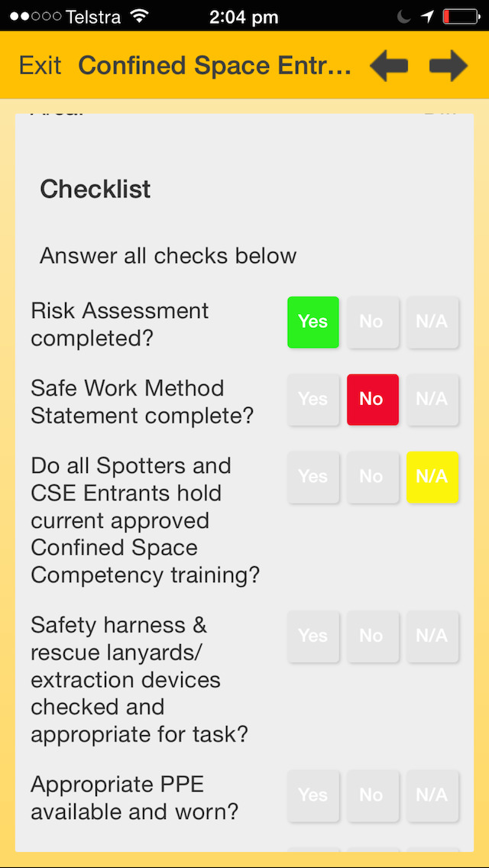
Task: Tap the back arrow icon
Action: click(389, 66)
